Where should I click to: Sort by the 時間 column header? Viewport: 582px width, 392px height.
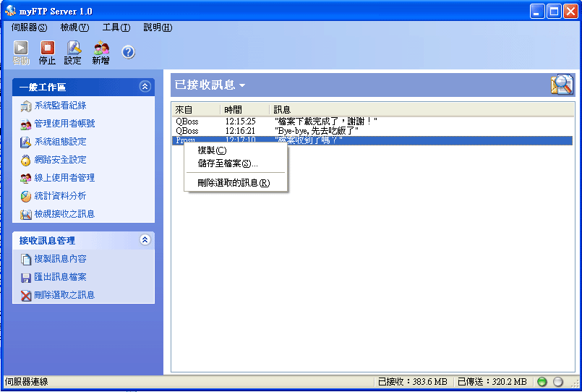tap(245, 110)
